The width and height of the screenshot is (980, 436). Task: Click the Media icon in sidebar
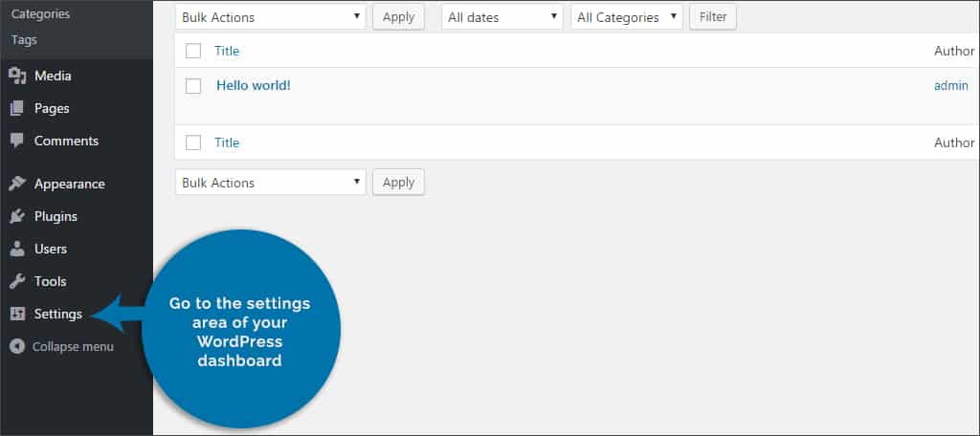point(17,76)
